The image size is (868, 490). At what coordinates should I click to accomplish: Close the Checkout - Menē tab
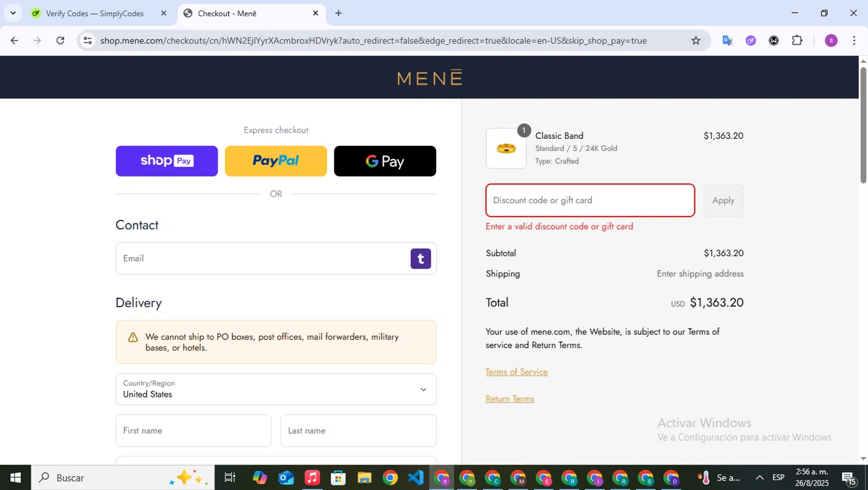(315, 13)
